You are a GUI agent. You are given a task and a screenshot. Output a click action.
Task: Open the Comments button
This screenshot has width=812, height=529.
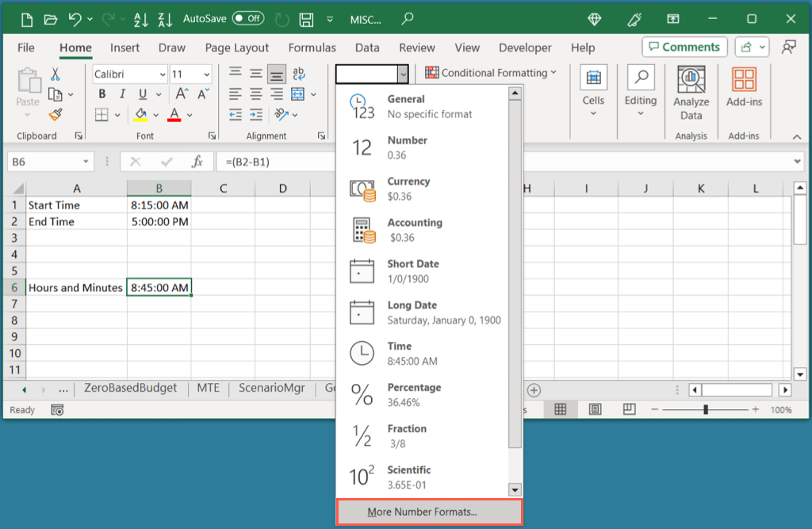pyautogui.click(x=684, y=47)
